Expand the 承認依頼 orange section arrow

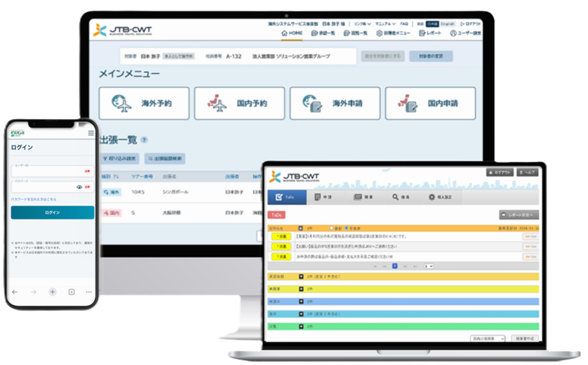pyautogui.click(x=301, y=276)
